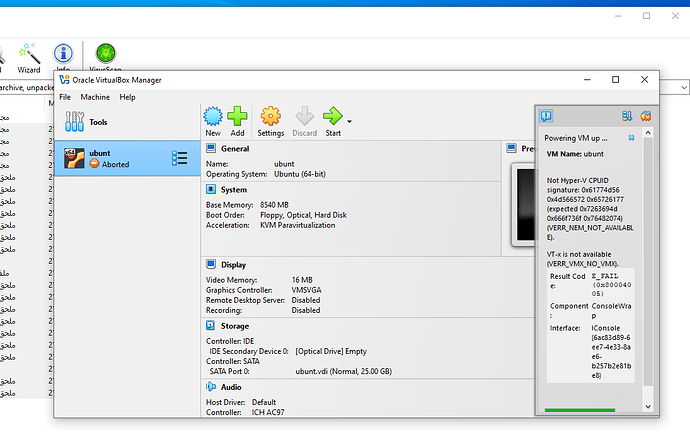Click the green progress bar in notification panel
690x438 pixels.
(580, 409)
